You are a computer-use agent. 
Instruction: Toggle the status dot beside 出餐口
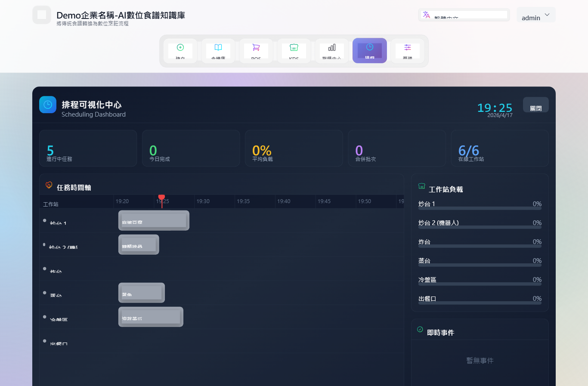[45, 341]
